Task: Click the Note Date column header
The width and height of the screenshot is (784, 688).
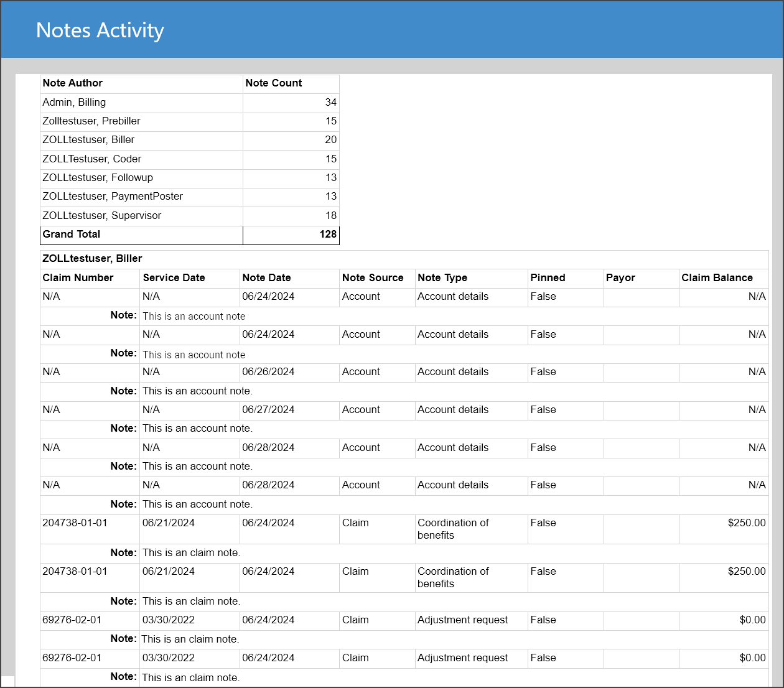Action: coord(266,278)
